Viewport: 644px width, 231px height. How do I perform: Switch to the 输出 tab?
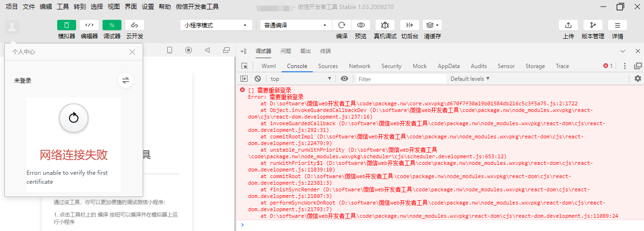tap(306, 51)
